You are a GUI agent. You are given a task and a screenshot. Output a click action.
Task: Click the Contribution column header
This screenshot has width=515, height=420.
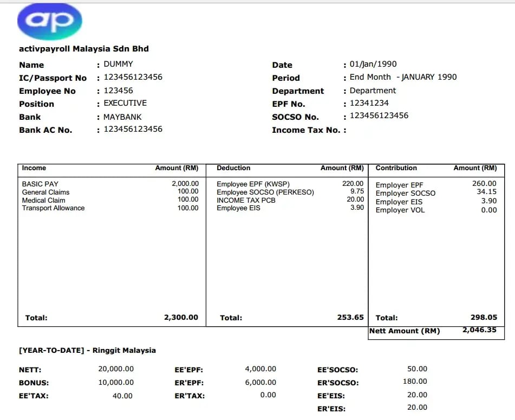coord(396,168)
